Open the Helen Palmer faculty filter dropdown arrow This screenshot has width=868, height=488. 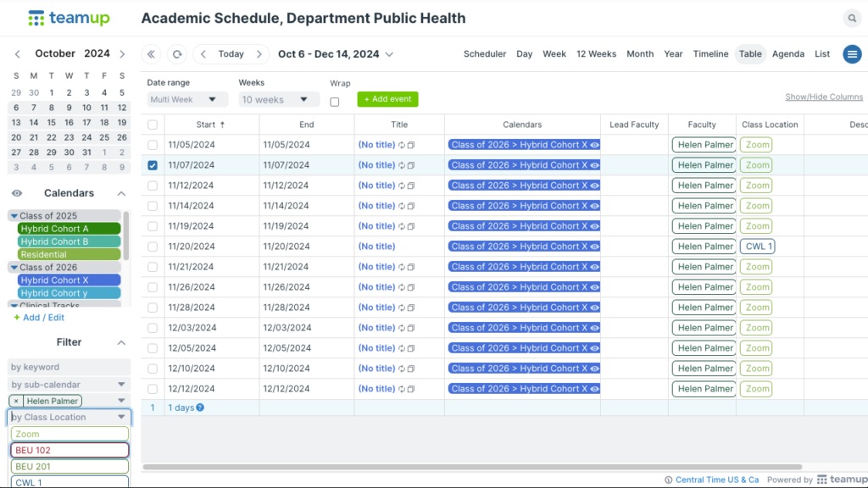pyautogui.click(x=121, y=401)
